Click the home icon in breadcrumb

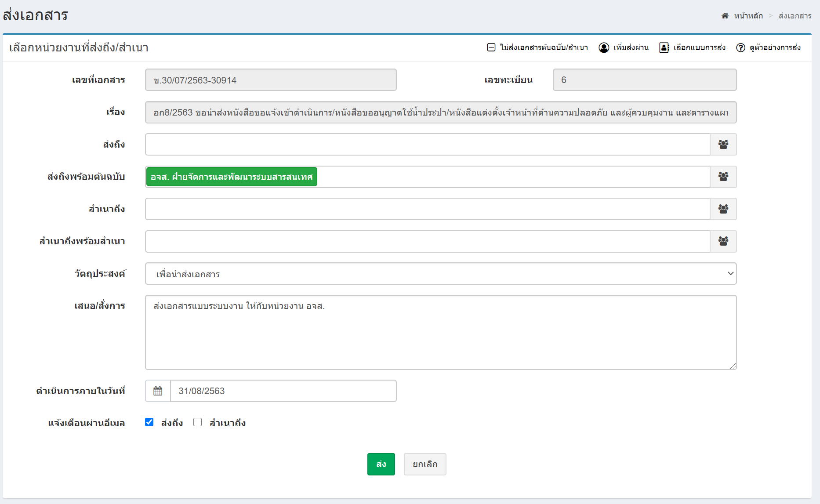point(725,16)
